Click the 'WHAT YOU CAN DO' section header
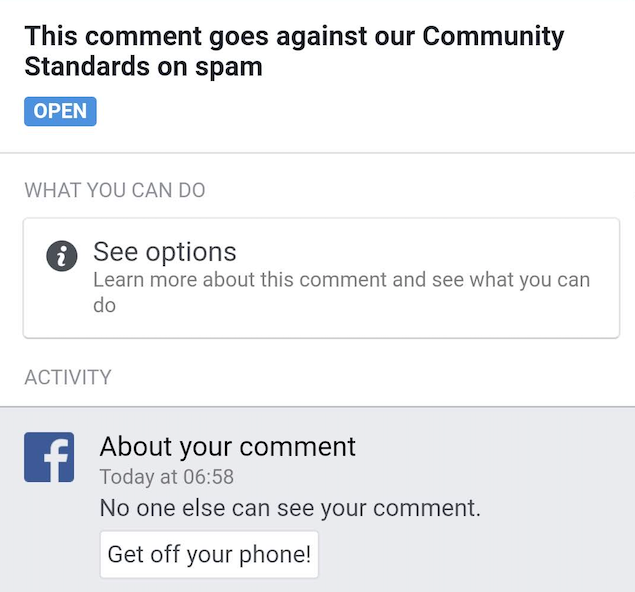 tap(115, 190)
